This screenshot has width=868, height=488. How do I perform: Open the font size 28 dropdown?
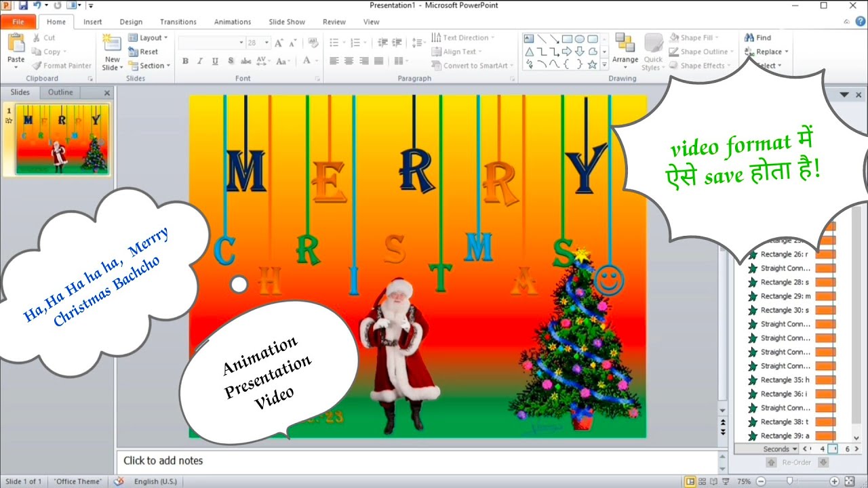267,43
